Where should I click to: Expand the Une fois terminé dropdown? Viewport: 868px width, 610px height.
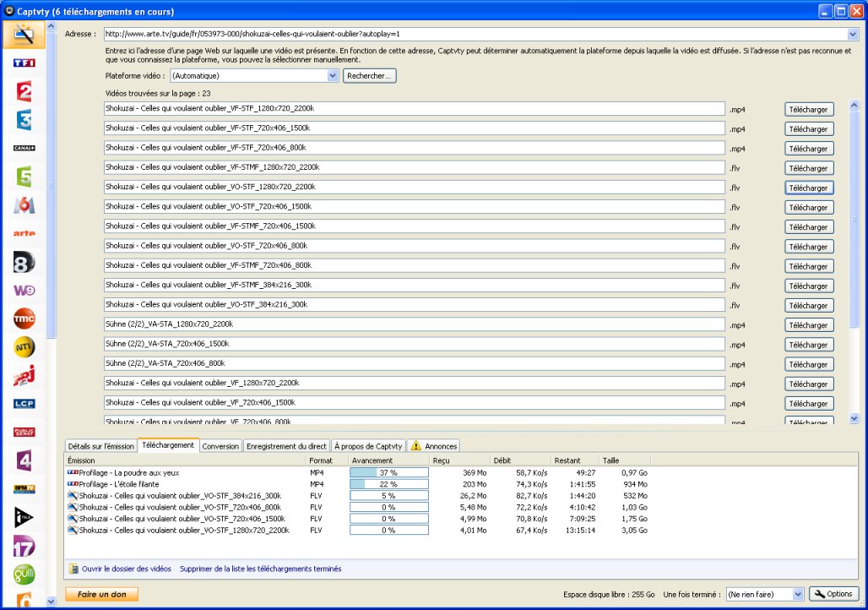pos(798,595)
